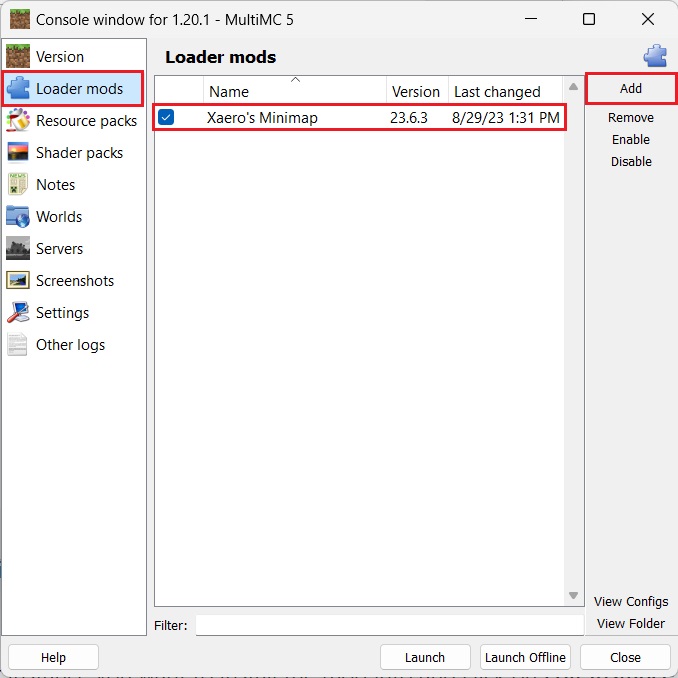The image size is (678, 678).
Task: Show the Worlds page
Action: point(74,216)
